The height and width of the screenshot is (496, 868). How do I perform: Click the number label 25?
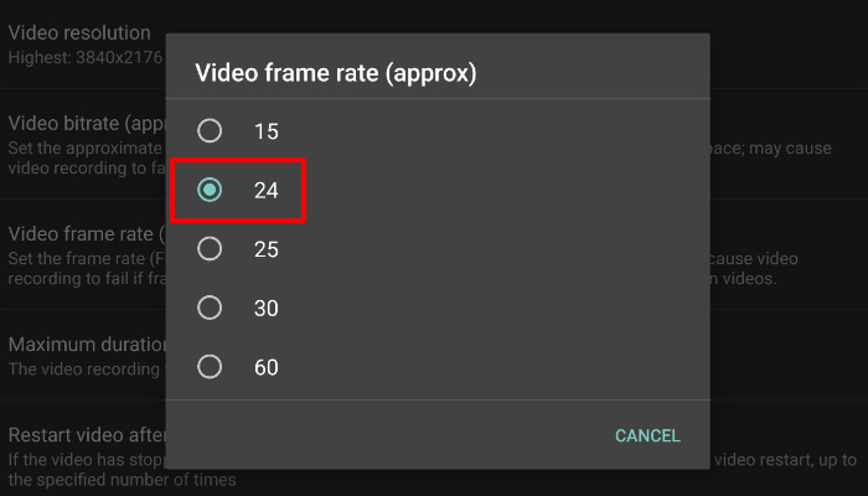(266, 249)
